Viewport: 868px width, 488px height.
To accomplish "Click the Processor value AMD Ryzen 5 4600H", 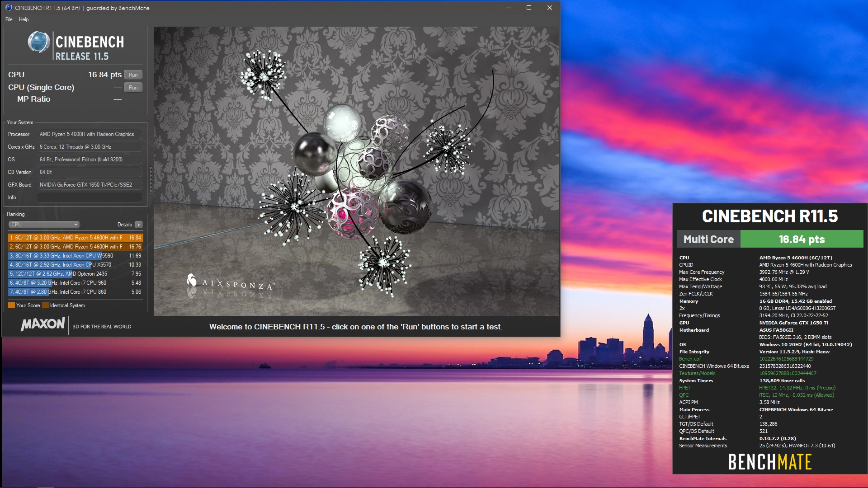I will click(x=90, y=134).
